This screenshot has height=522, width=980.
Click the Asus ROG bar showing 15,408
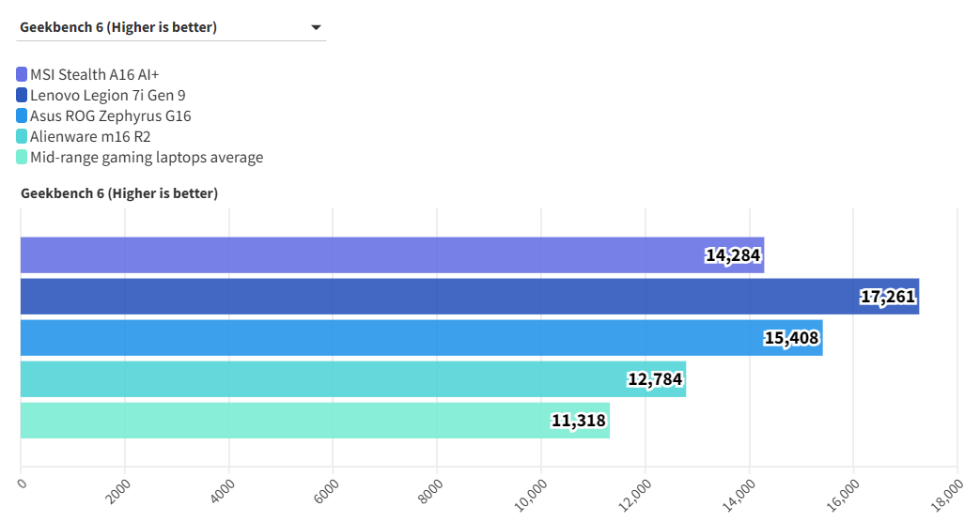[x=421, y=338]
